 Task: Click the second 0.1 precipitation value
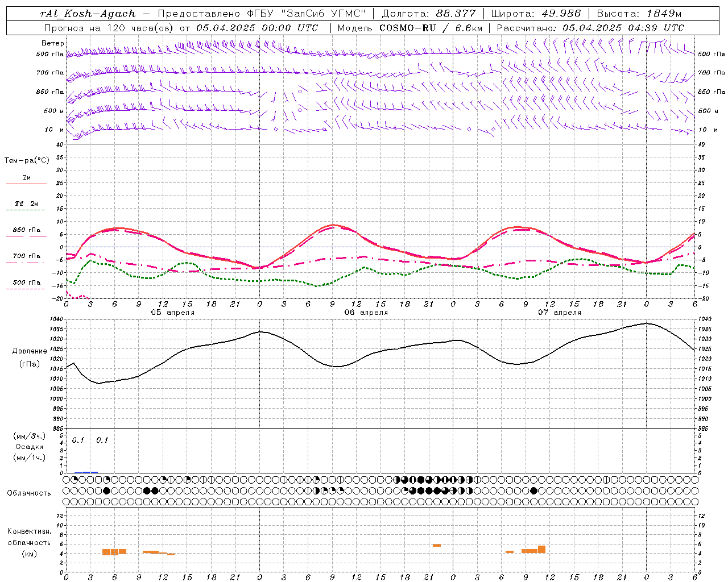click(102, 440)
